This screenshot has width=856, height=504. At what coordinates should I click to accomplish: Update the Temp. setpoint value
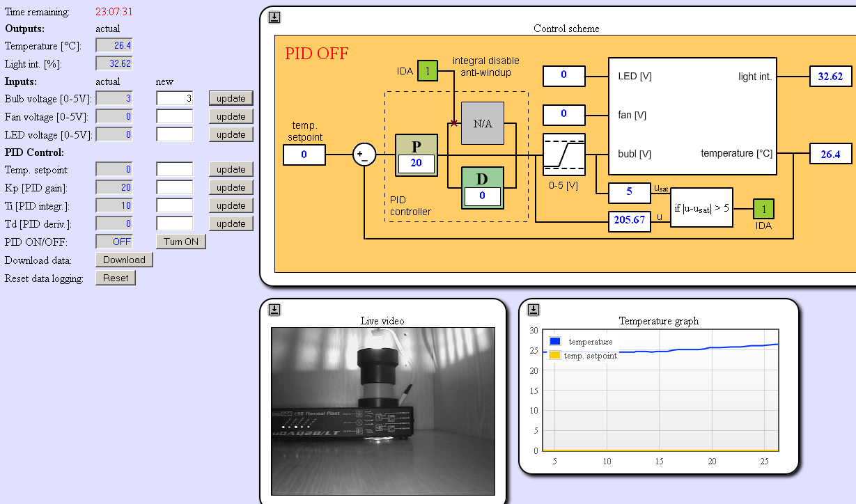(231, 169)
